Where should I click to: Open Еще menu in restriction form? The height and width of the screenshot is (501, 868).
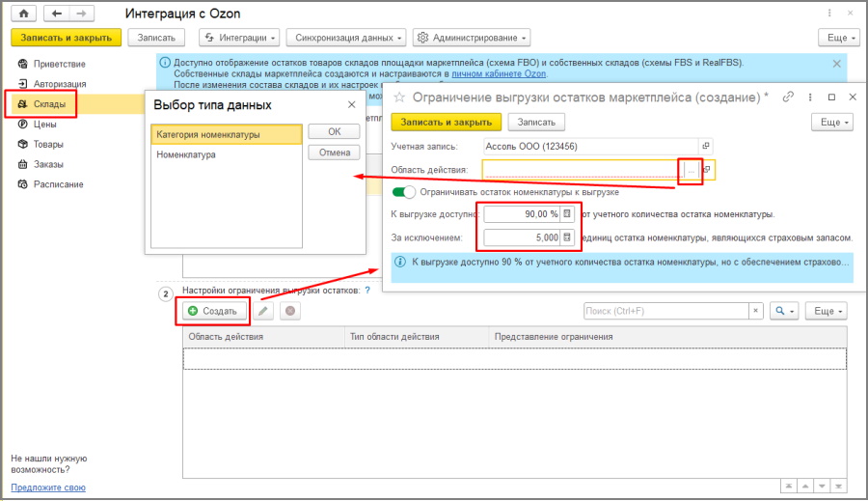[x=831, y=122]
